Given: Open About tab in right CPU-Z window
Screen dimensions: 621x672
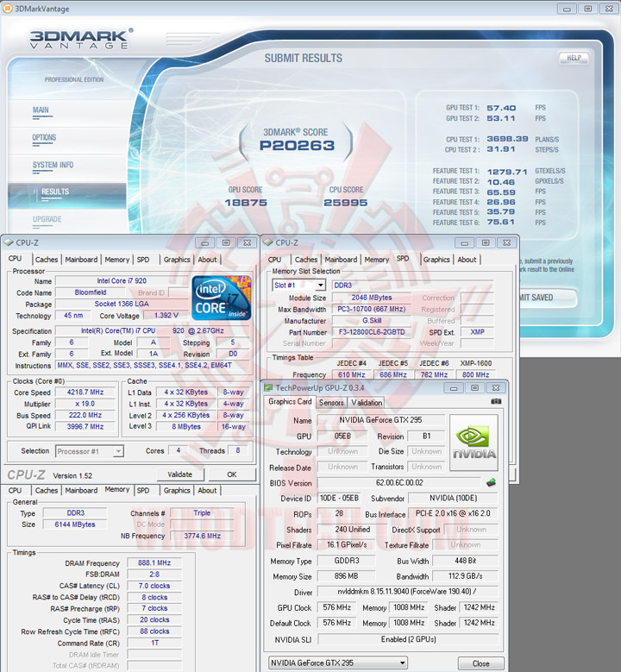Looking at the screenshot, I should point(467,260).
